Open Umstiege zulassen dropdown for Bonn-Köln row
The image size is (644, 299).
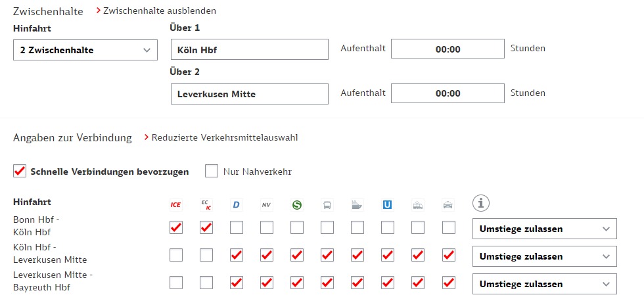(x=545, y=229)
